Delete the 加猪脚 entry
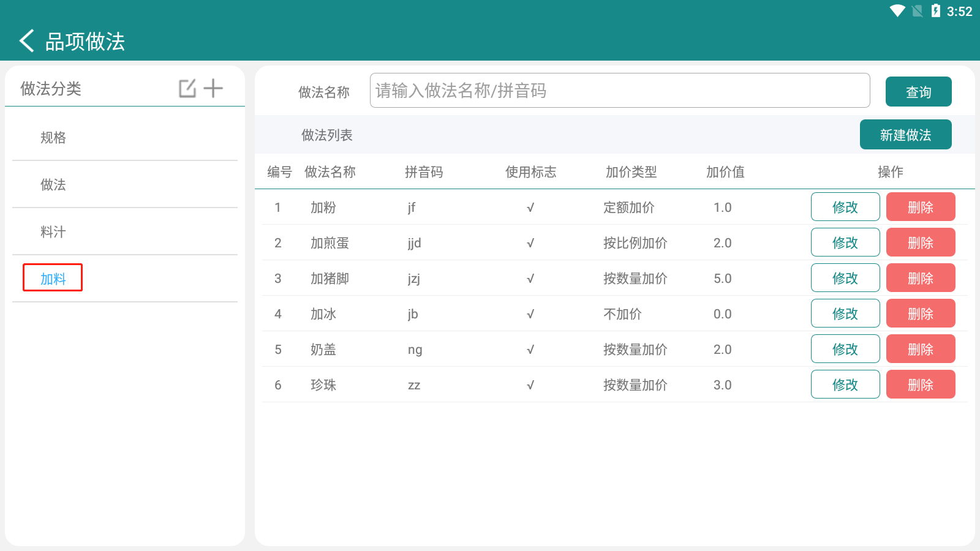This screenshot has width=980, height=551. pos(920,278)
